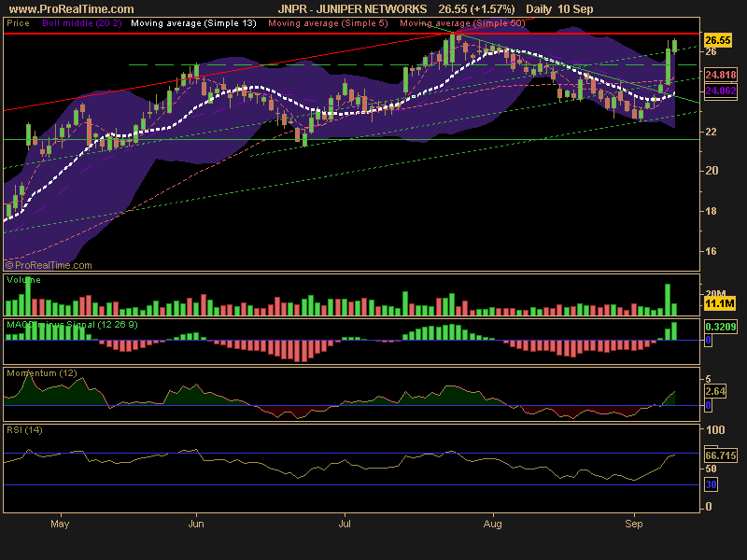Click the Momentum (12) panel label
The image size is (747, 560).
point(41,372)
